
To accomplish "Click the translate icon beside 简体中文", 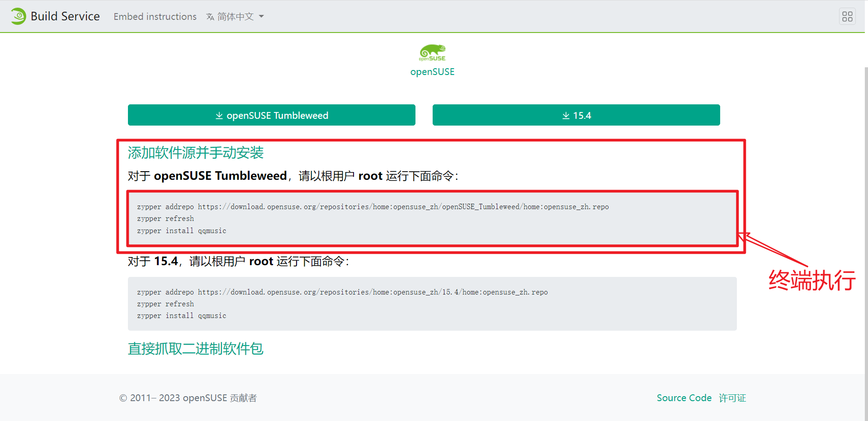I will tap(210, 17).
